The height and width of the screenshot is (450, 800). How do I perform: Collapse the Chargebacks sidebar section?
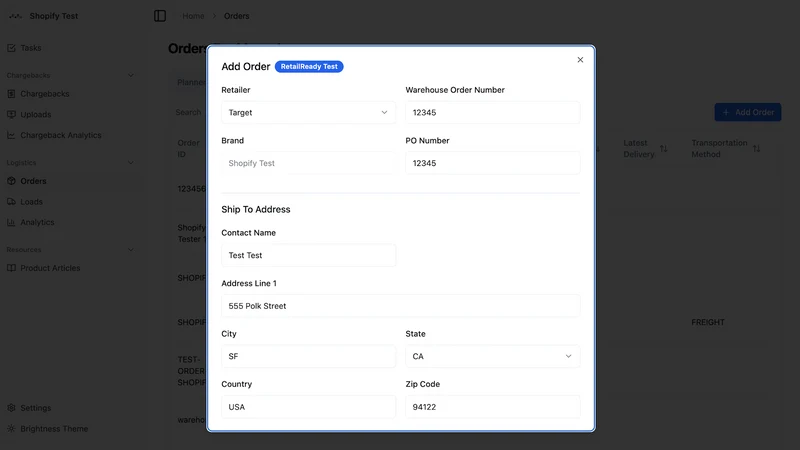tap(131, 76)
